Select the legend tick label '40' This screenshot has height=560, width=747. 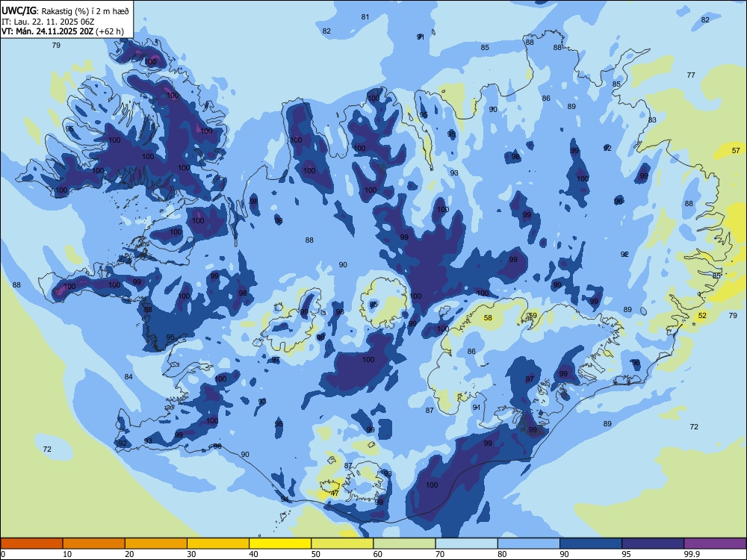[x=254, y=554]
